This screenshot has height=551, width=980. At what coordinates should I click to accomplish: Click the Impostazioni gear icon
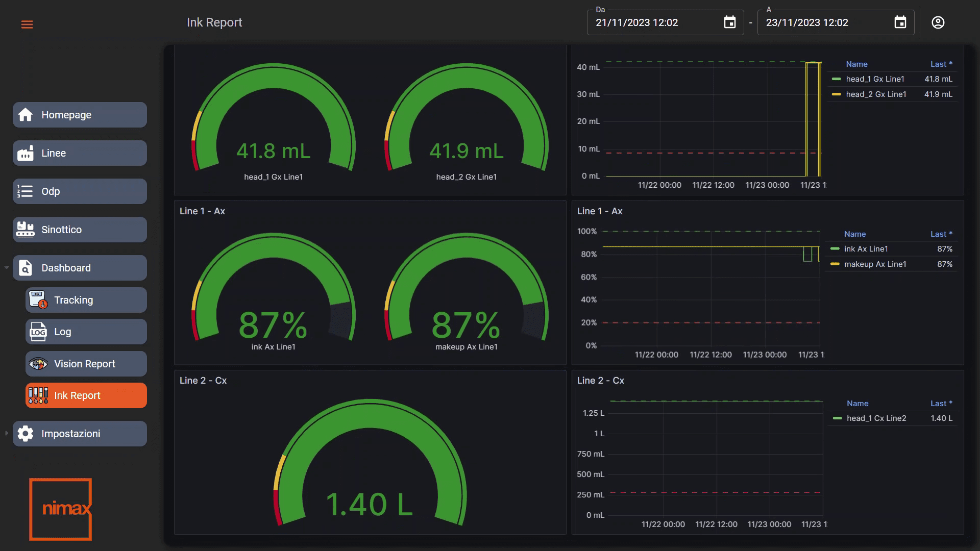tap(26, 434)
